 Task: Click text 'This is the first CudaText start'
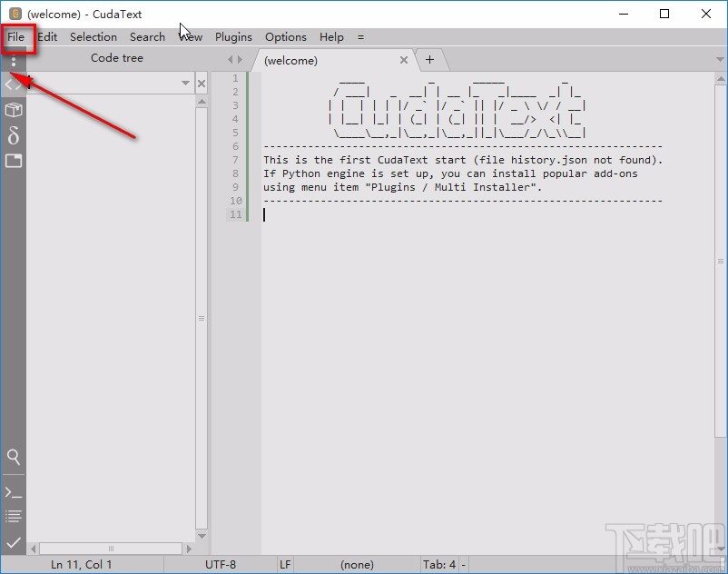365,160
